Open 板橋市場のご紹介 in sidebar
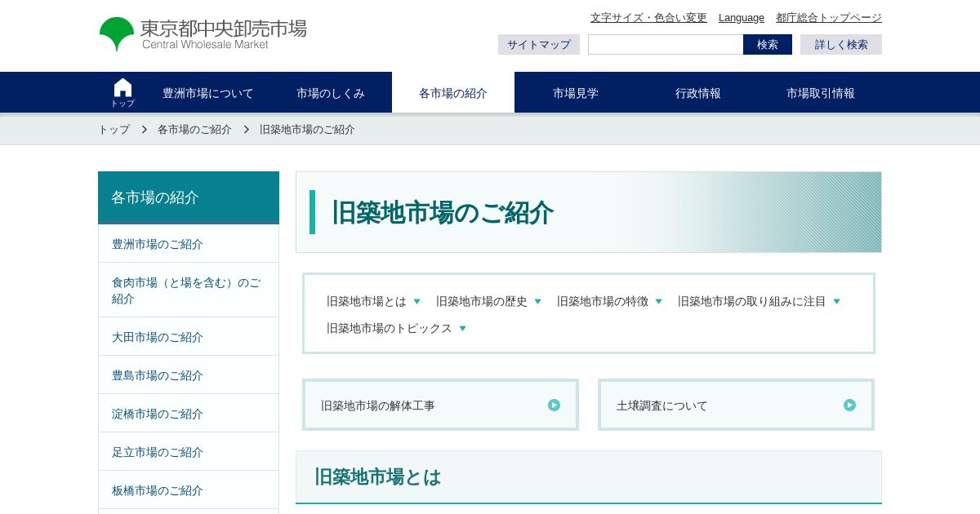 (x=189, y=490)
